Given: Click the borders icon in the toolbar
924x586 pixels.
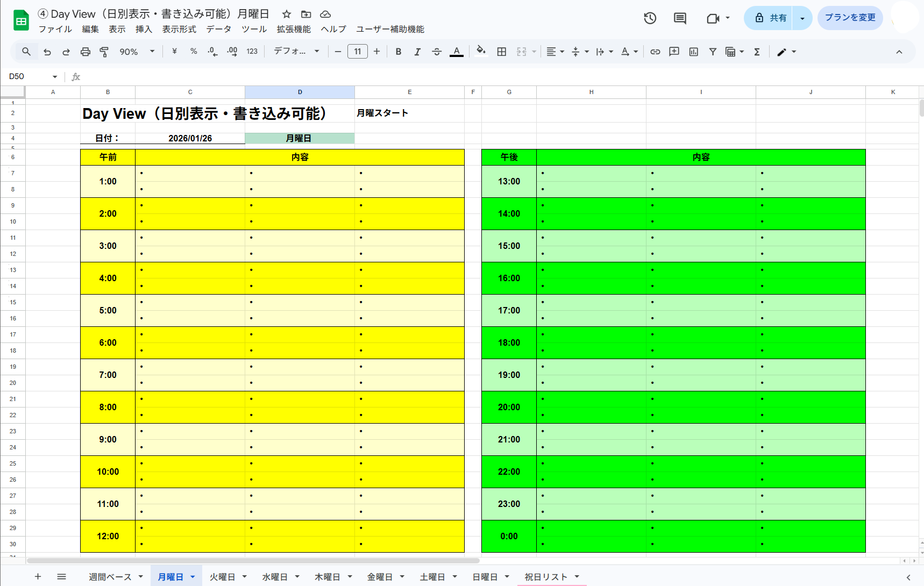Looking at the screenshot, I should pos(501,52).
